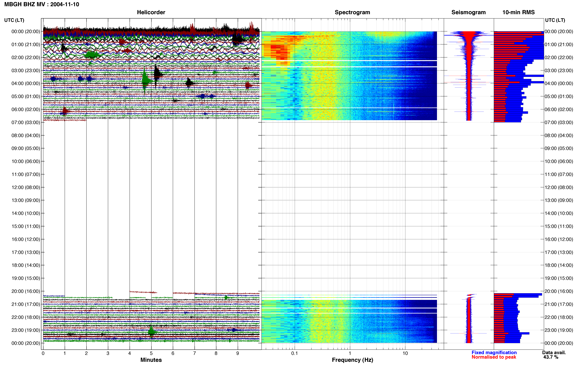Click the red "Normalised to peak" legend text
Image resolution: width=588 pixels, height=368 pixels.
click(494, 357)
